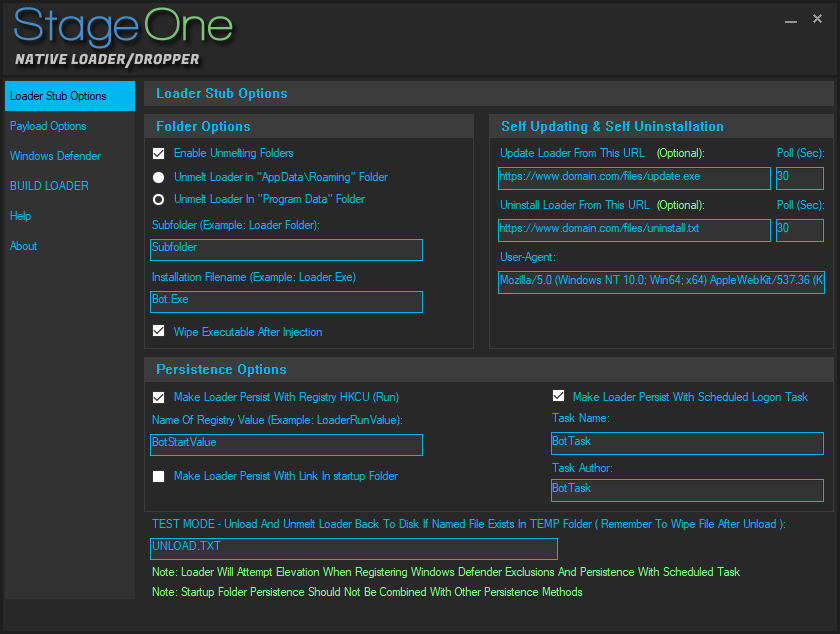This screenshot has width=840, height=634.
Task: Click the Subfolder text field
Action: 286,249
